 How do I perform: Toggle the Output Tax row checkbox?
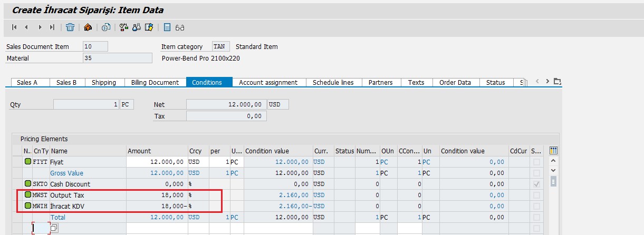536,195
